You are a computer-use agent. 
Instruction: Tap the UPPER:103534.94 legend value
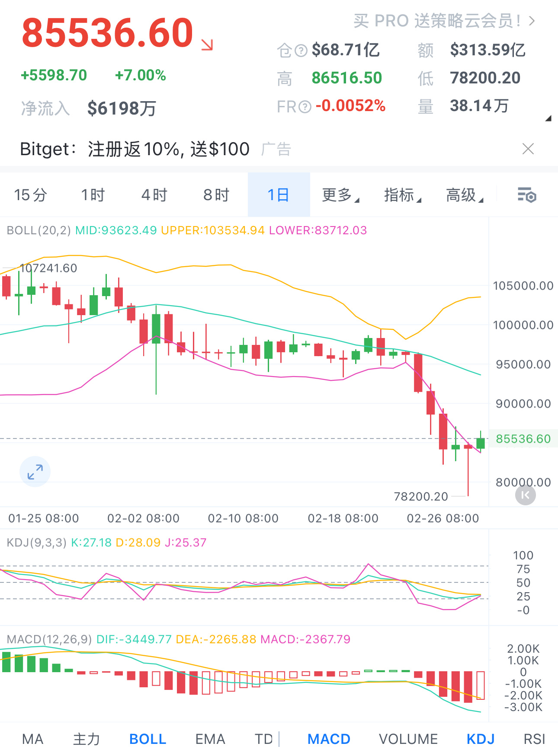coord(213,230)
